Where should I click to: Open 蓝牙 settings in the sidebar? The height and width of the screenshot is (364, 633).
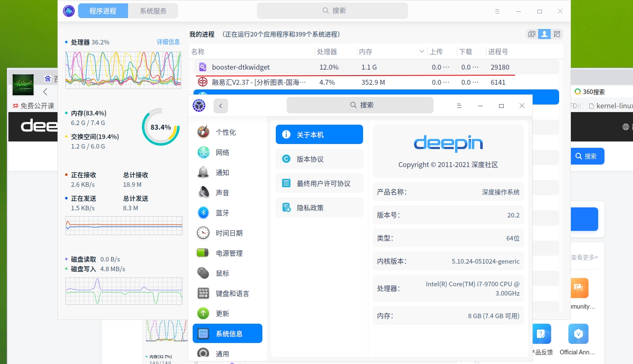click(222, 212)
